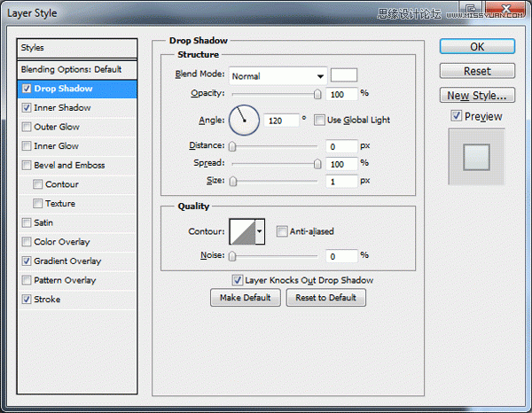
Task: Select Blending Options: Default
Action: click(77, 69)
